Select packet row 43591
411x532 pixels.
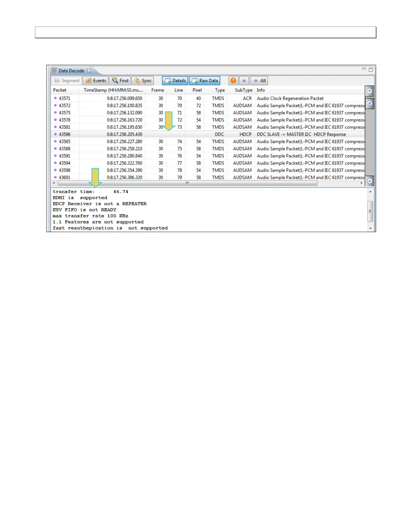pos(208,156)
